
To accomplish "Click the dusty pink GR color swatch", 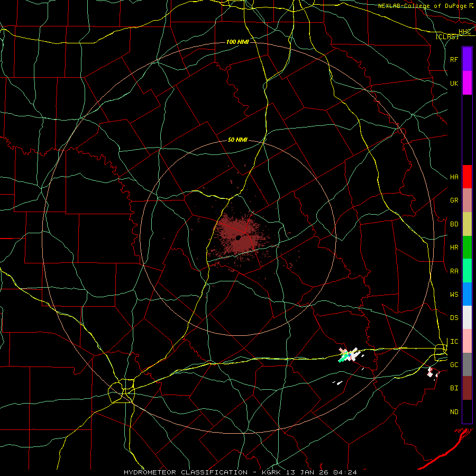I will 467,200.
